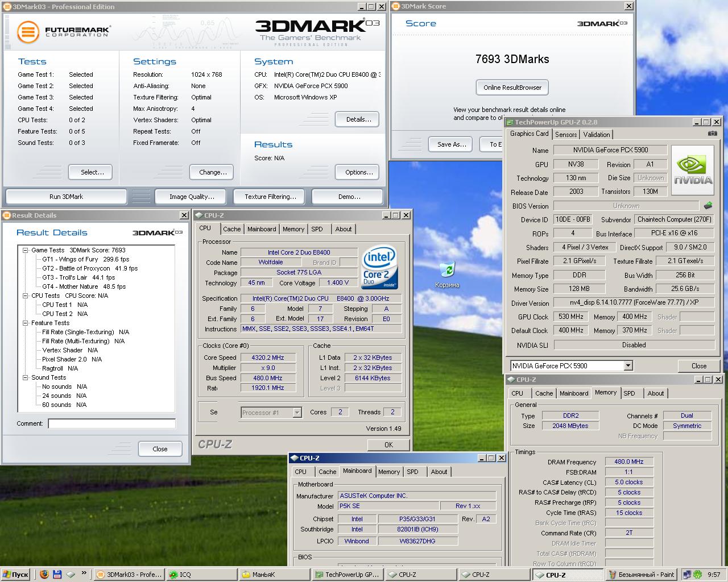Select the Pixel Shader 2.0 row
Screen dimensions: 728x582
pos(72,359)
